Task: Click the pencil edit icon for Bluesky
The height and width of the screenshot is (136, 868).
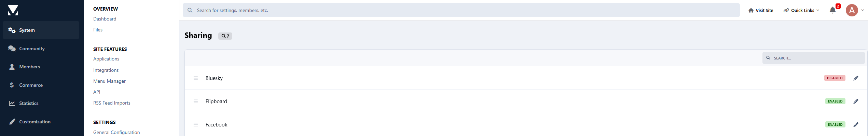Action: (x=856, y=78)
